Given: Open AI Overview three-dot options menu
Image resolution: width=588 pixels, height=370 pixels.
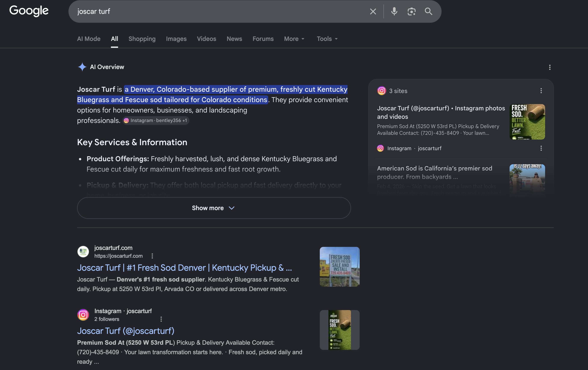Looking at the screenshot, I should coord(550,67).
